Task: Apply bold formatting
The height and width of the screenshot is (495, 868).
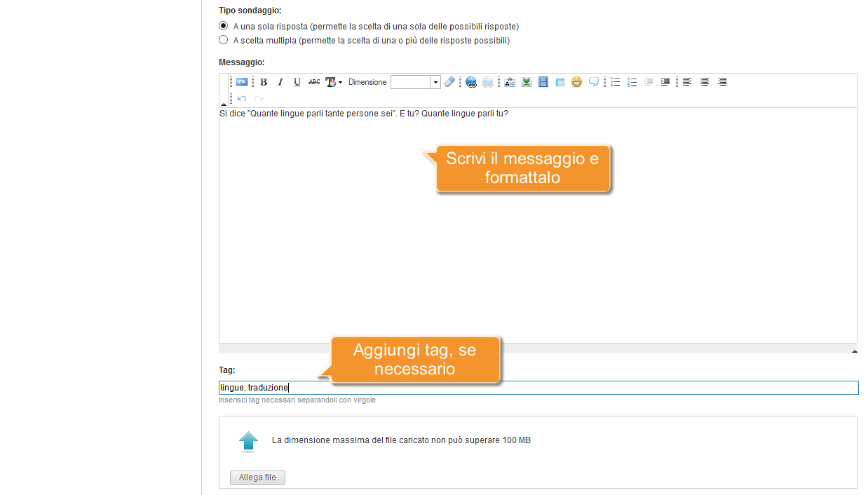Action: pos(264,82)
